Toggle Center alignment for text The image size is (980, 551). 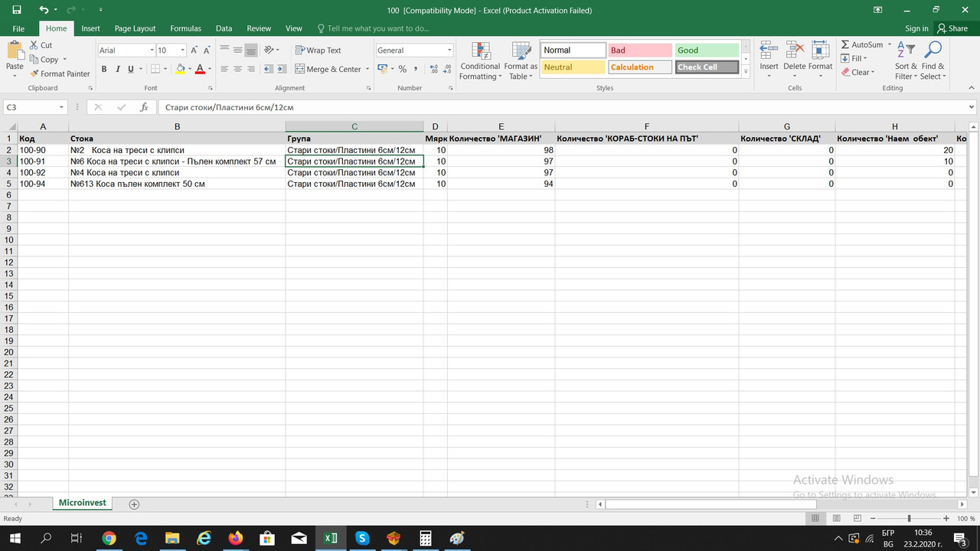pyautogui.click(x=237, y=69)
